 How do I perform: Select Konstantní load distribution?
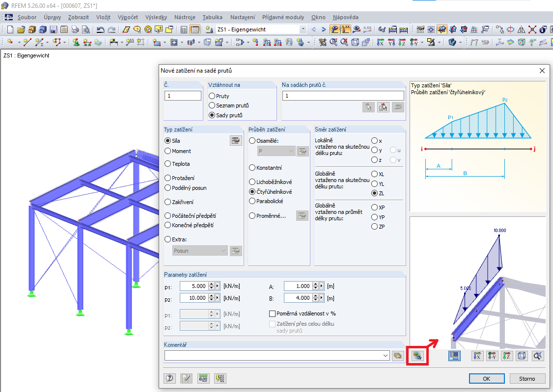click(x=252, y=168)
